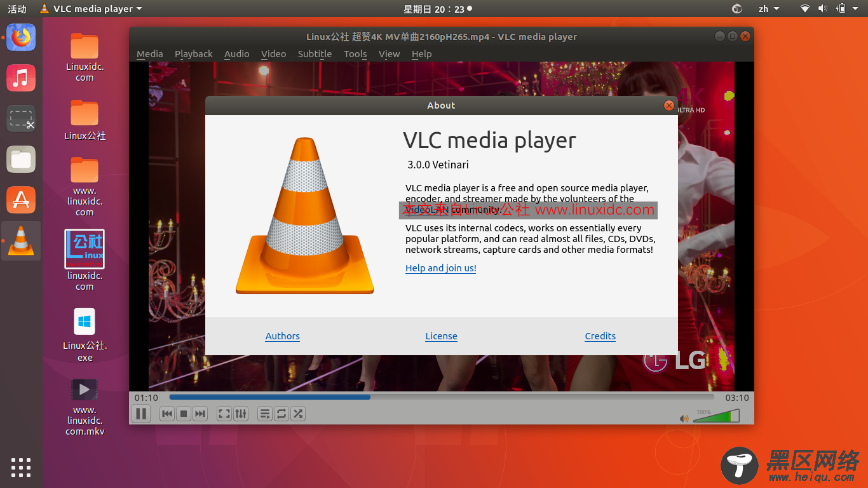Open extended settings equalizer icon
This screenshot has height=488, width=868.
click(241, 414)
